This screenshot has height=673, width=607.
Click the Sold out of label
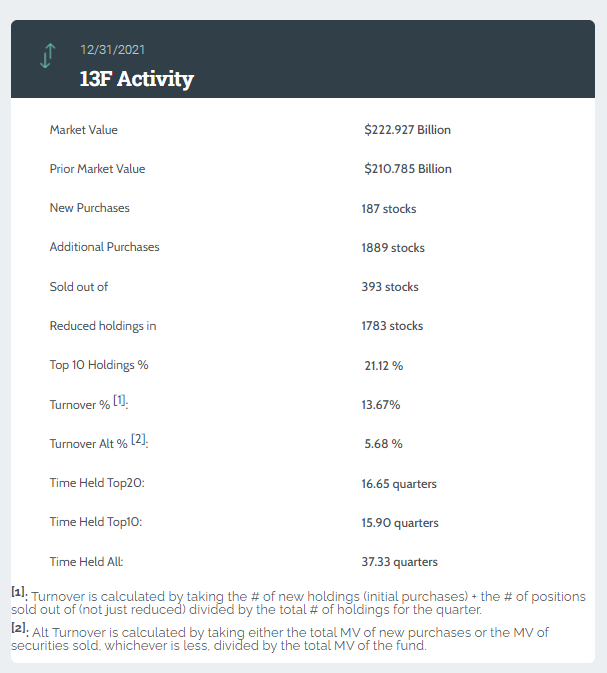[79, 287]
